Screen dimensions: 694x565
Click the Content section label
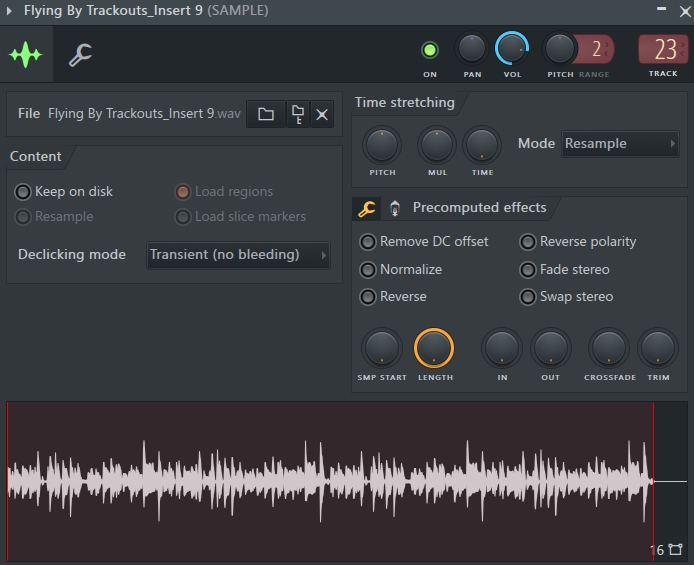click(35, 157)
